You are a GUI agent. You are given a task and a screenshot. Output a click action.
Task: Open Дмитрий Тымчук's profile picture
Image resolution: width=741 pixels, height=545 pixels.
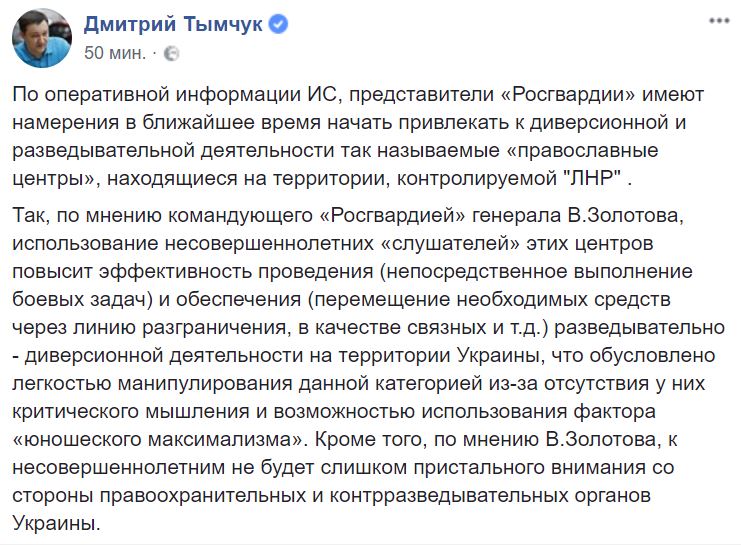click(42, 38)
